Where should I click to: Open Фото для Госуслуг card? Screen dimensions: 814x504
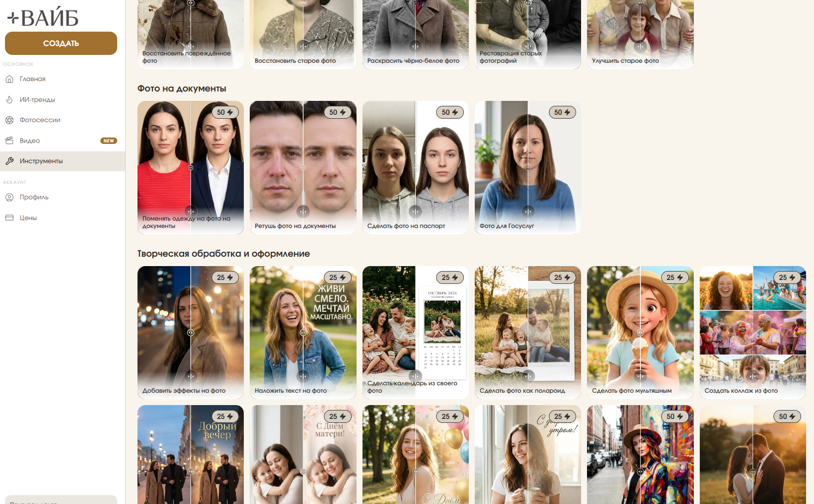(x=528, y=168)
